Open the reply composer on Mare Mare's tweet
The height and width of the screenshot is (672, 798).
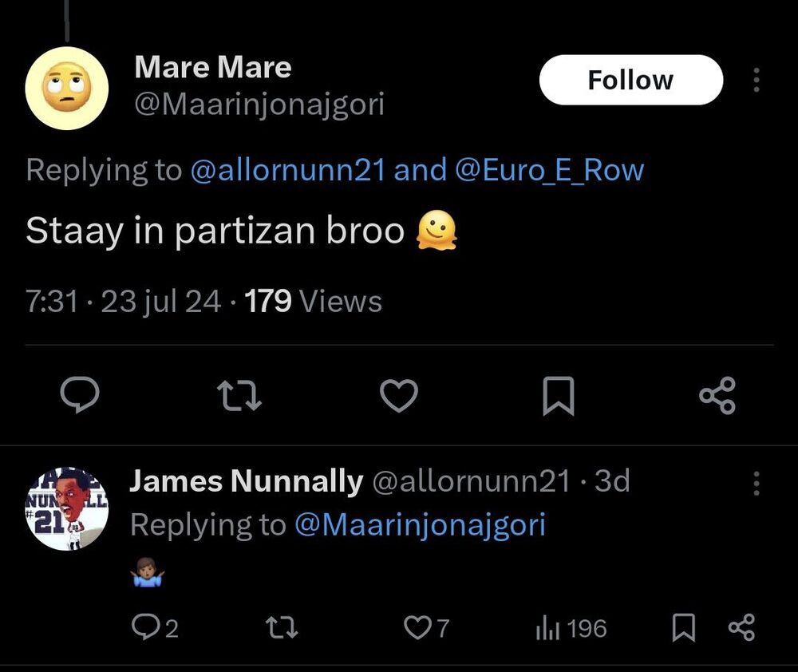click(x=79, y=394)
